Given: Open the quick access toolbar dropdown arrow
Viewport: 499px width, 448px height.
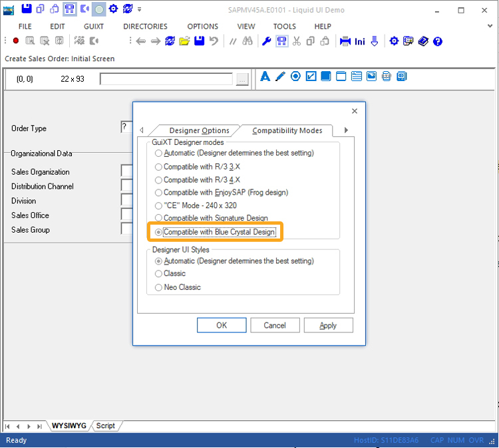Looking at the screenshot, I should point(139,9).
